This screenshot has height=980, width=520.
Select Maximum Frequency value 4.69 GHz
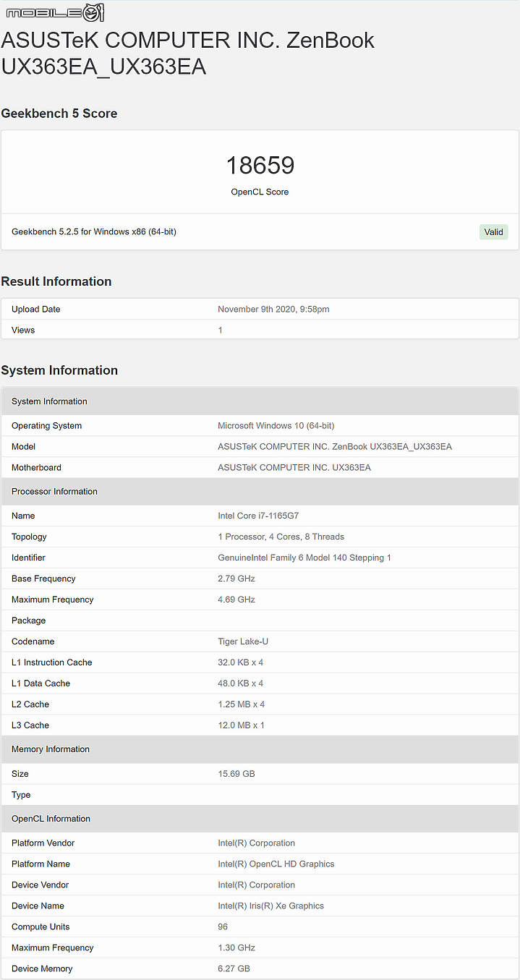[x=236, y=600]
